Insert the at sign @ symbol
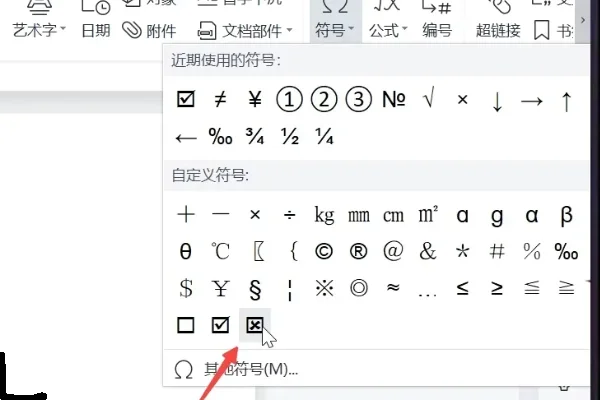Viewport: 600px width, 400px height. (393, 252)
